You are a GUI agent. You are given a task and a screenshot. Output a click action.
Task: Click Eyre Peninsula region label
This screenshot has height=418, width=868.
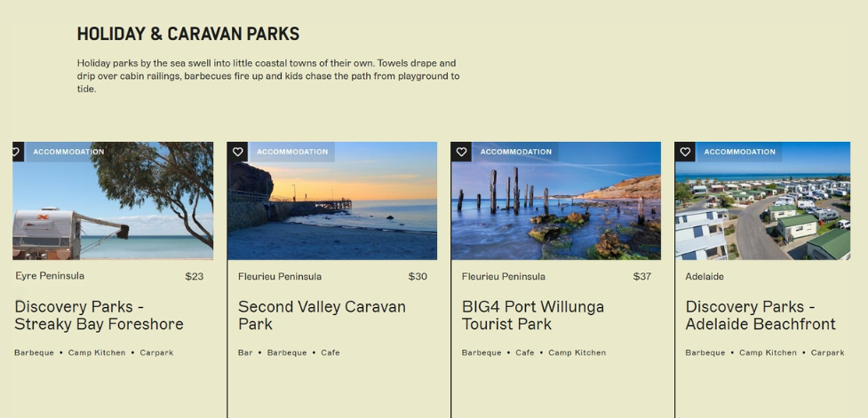point(50,276)
